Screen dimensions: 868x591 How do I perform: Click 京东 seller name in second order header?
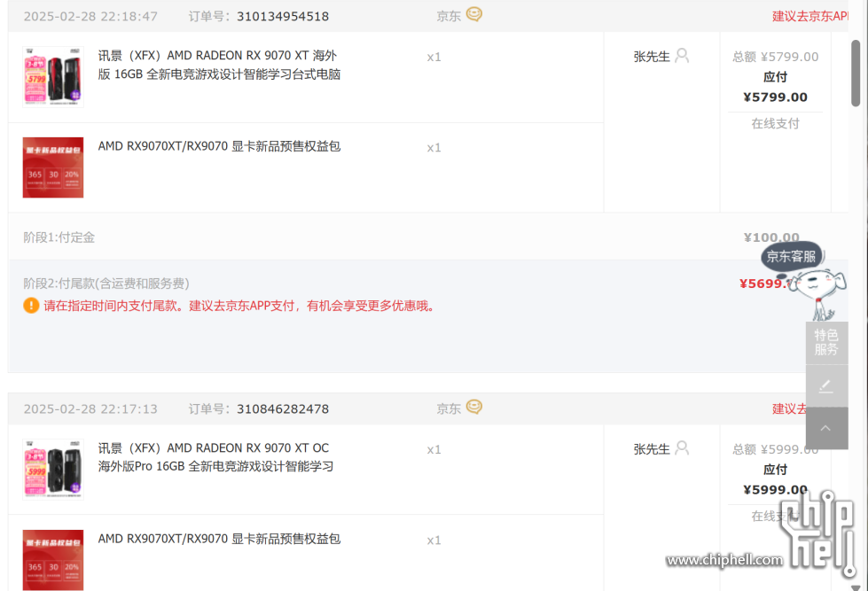449,409
